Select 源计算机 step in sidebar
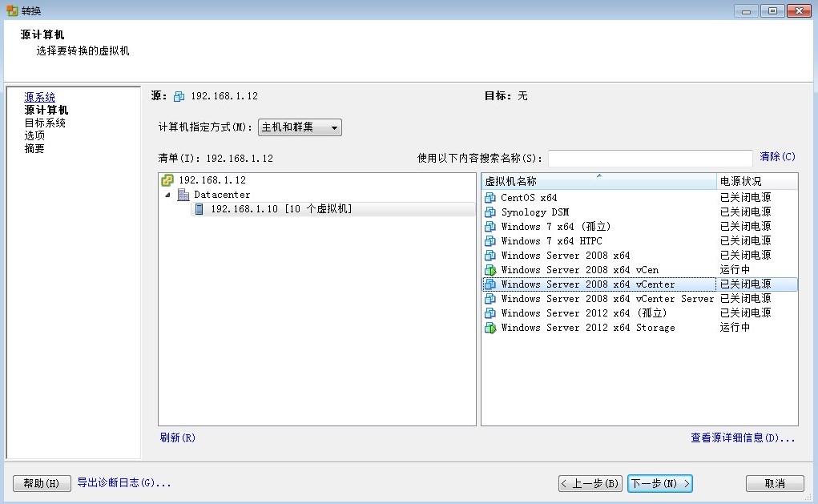The image size is (818, 504). pyautogui.click(x=46, y=110)
